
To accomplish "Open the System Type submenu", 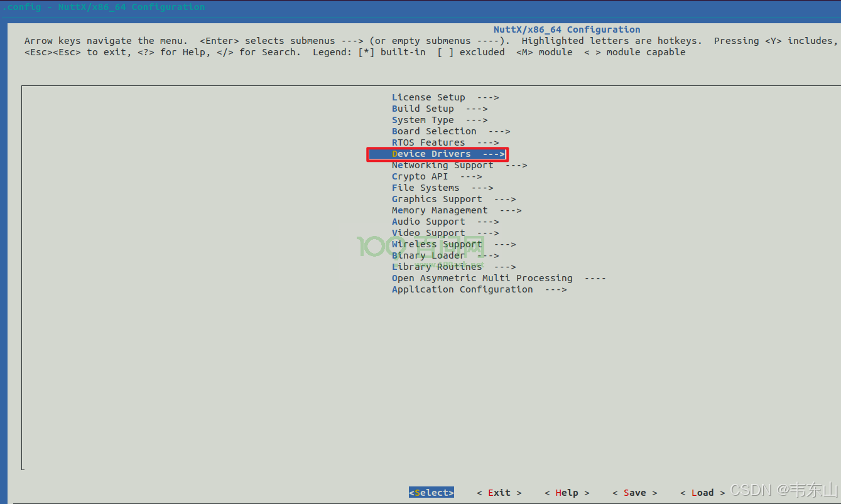I will click(x=440, y=120).
